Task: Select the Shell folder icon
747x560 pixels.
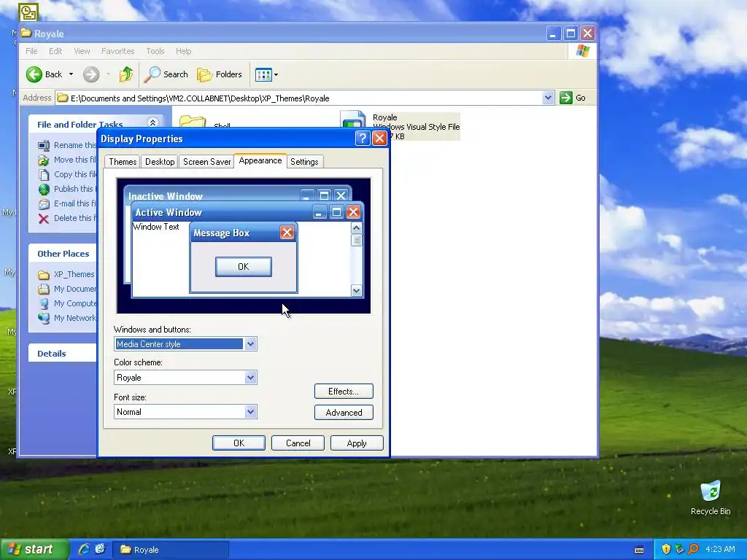Action: click(193, 122)
